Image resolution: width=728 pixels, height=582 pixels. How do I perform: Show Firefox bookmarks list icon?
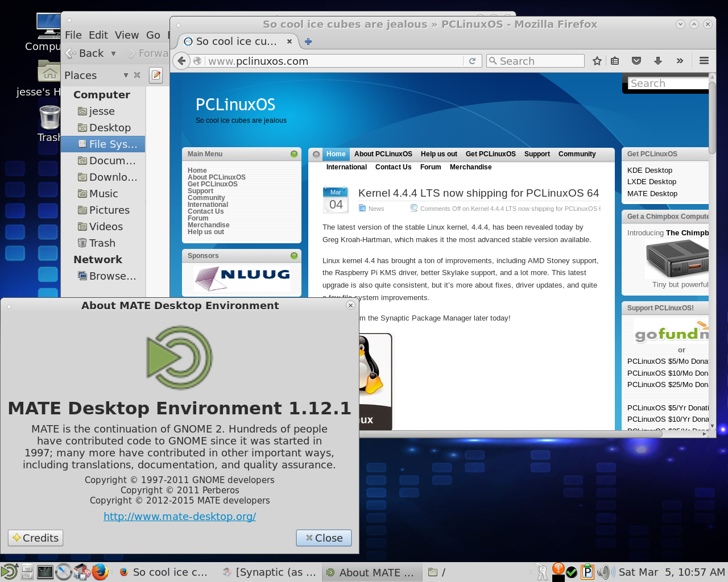pyautogui.click(x=615, y=61)
